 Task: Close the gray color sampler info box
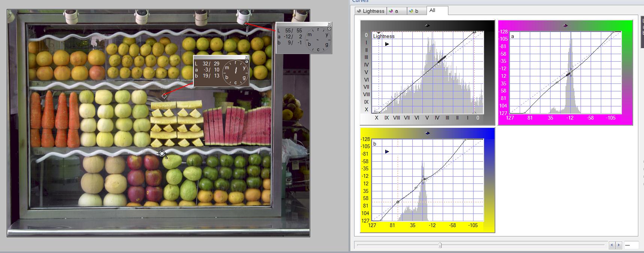point(329,24)
